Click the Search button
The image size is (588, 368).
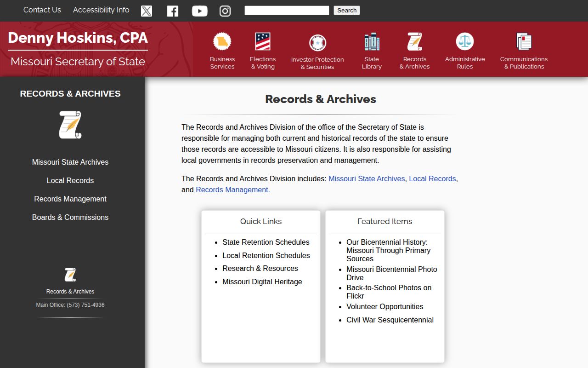pos(347,10)
